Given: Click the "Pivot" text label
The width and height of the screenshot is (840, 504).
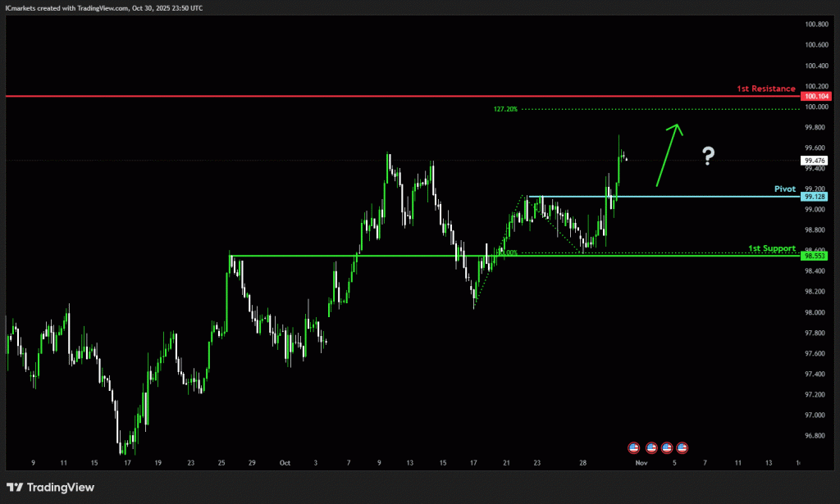Looking at the screenshot, I should pos(785,188).
